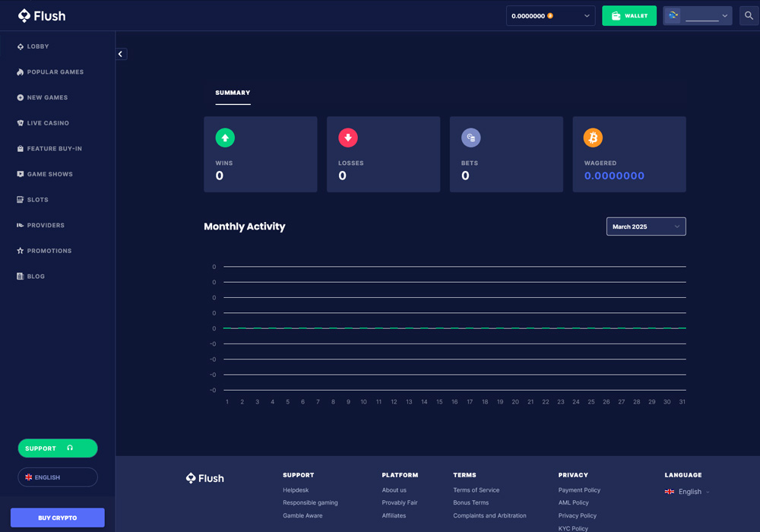The height and width of the screenshot is (532, 760).
Task: Expand the user profile dropdown
Action: tap(697, 16)
